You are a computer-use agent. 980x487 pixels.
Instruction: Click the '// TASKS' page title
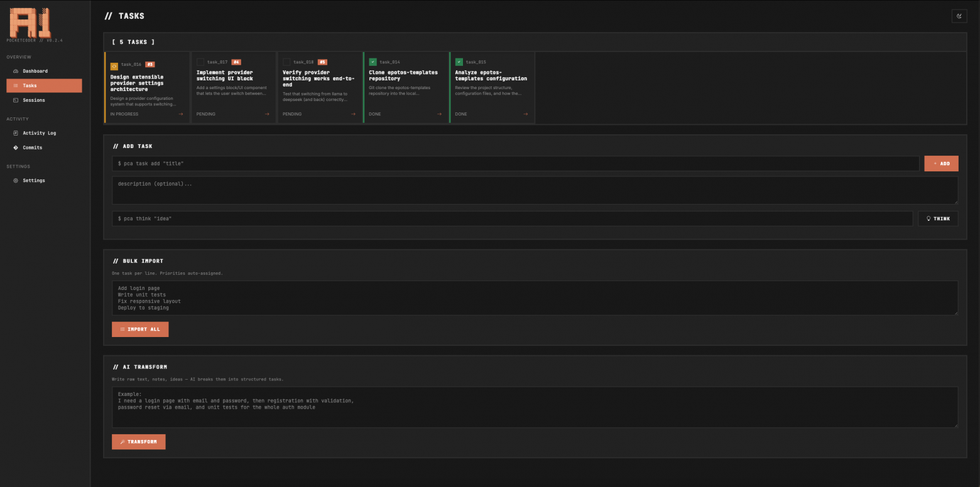[124, 16]
